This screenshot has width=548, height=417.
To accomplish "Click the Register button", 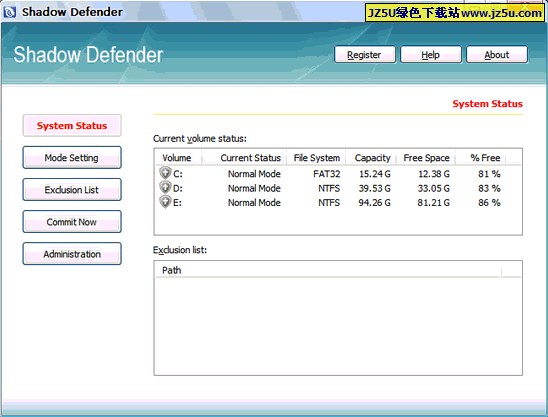I will (x=365, y=55).
